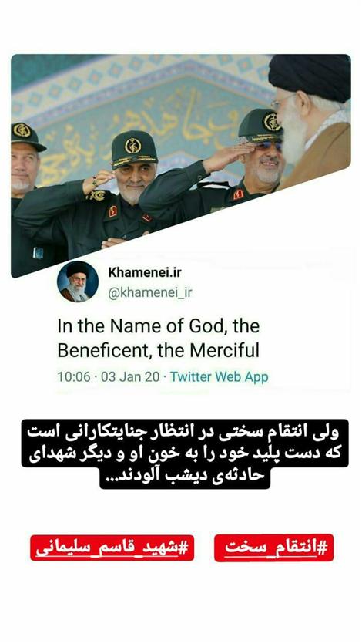This screenshot has width=362, height=644.
Task: Tap the red #انتقام_سخت hashtag
Action: 274,548
